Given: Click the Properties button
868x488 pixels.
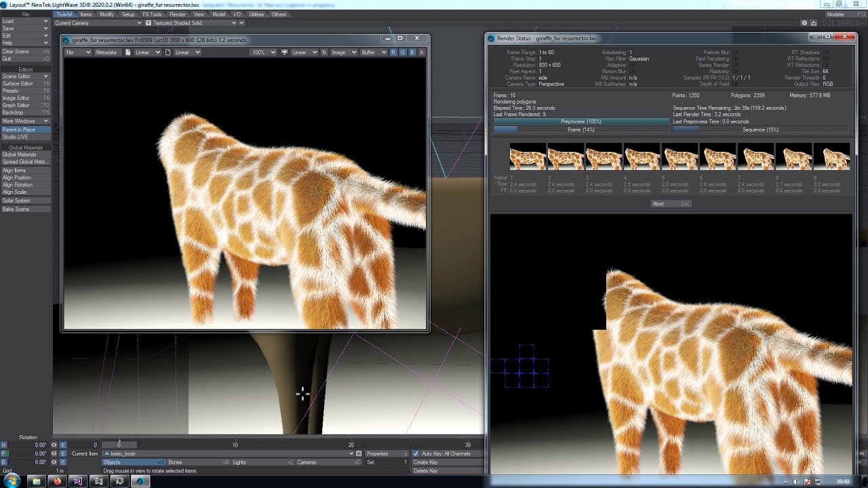Looking at the screenshot, I should click(x=387, y=453).
